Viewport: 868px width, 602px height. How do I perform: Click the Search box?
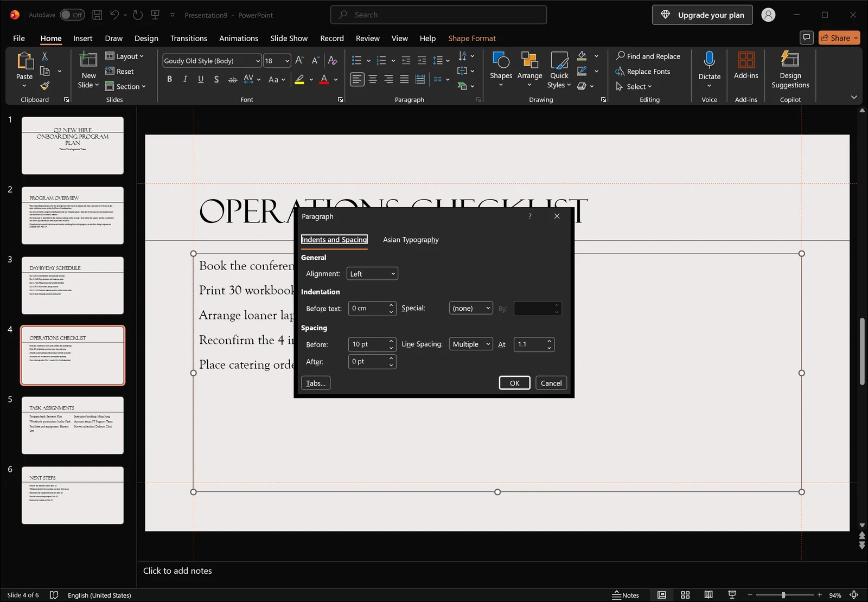[438, 15]
